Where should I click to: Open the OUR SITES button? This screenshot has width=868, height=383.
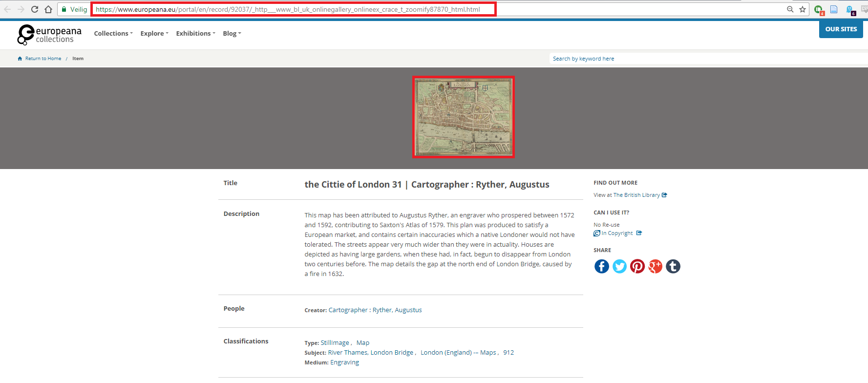point(841,29)
